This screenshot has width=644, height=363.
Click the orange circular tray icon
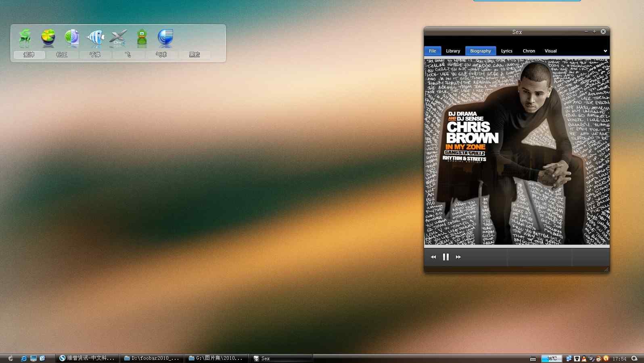pos(606,358)
